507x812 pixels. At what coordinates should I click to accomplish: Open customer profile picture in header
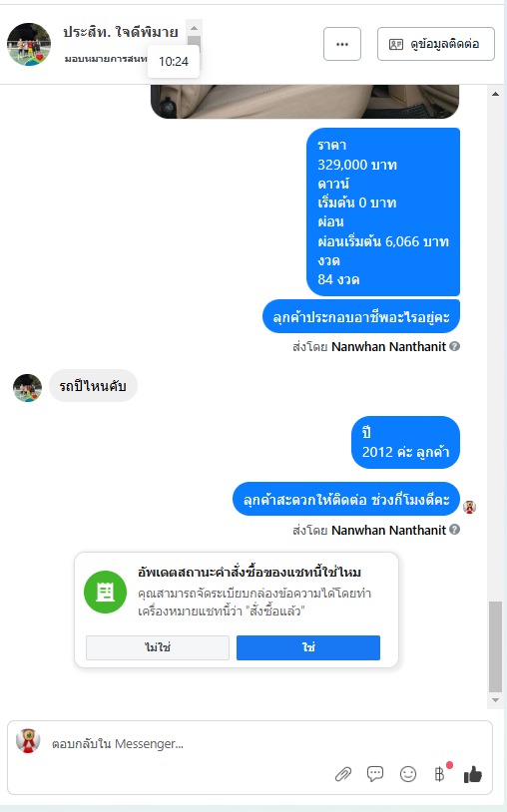point(29,44)
